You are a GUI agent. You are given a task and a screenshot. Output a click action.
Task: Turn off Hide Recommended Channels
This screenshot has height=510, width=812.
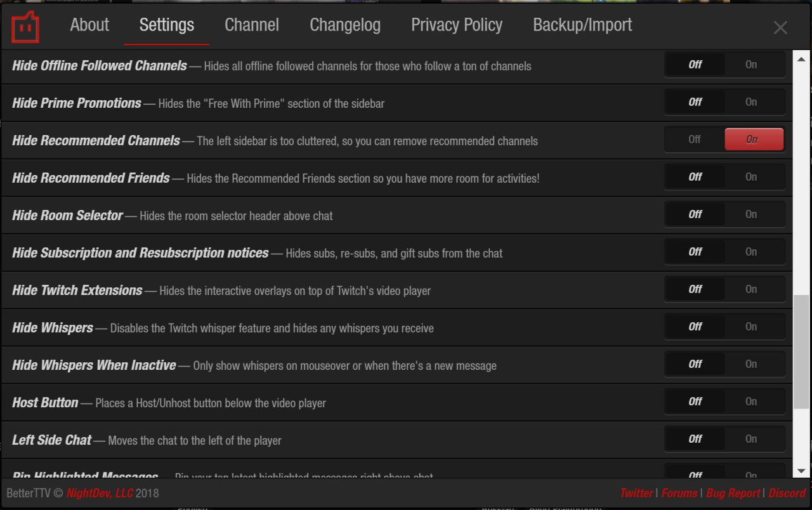click(695, 140)
